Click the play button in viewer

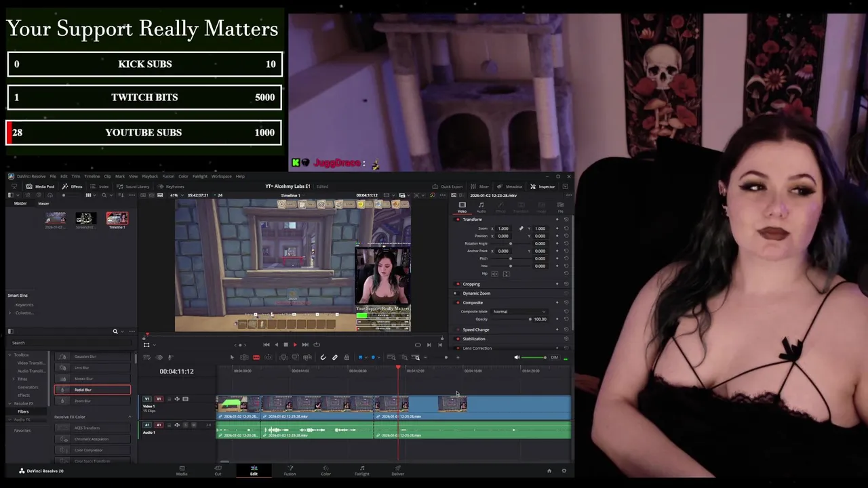[x=295, y=344]
